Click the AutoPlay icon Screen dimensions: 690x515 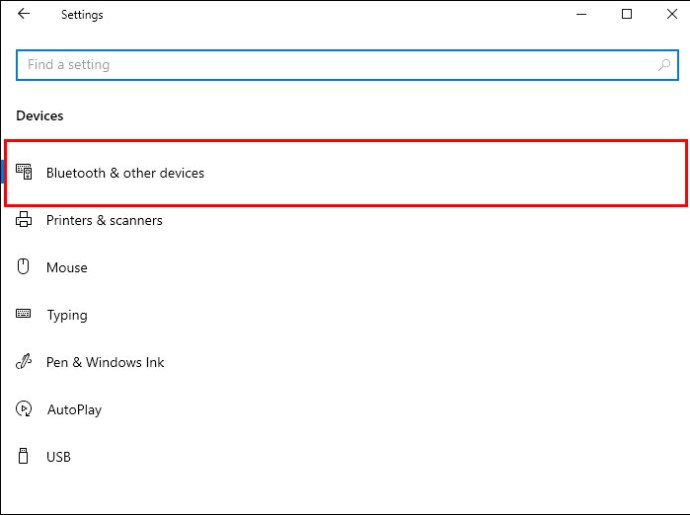[24, 409]
